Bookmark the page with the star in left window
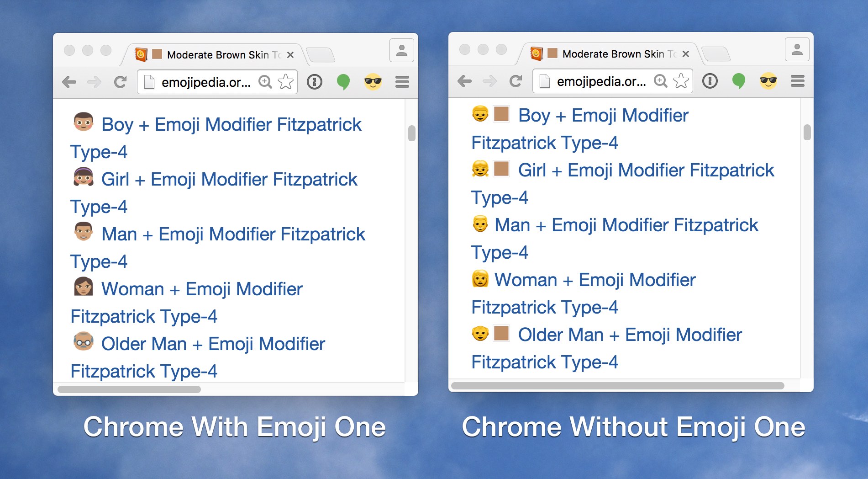 point(285,82)
